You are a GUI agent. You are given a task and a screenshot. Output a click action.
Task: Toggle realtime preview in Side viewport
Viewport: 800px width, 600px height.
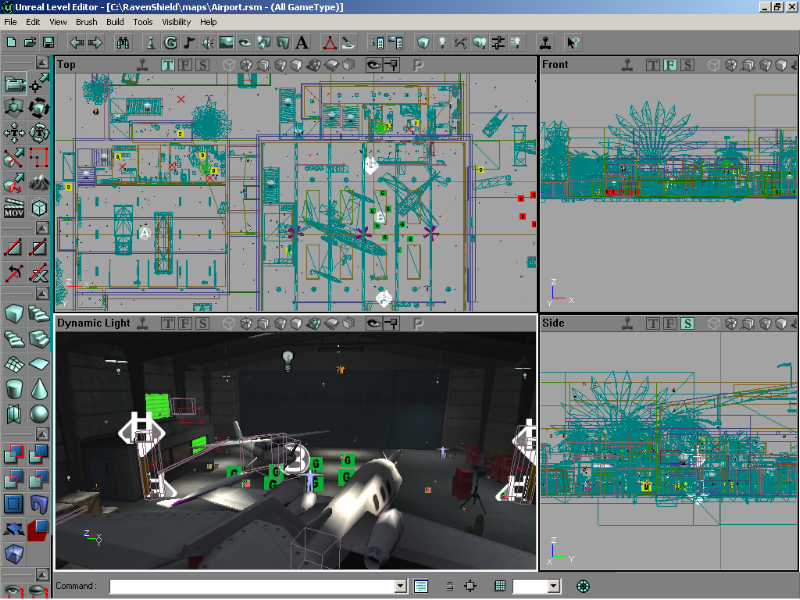click(x=628, y=323)
